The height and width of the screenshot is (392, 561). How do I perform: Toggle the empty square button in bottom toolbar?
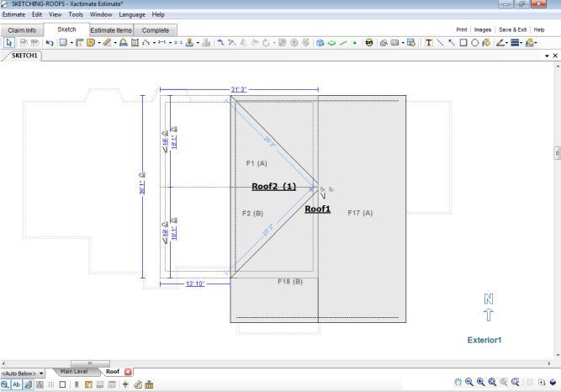pyautogui.click(x=62, y=384)
